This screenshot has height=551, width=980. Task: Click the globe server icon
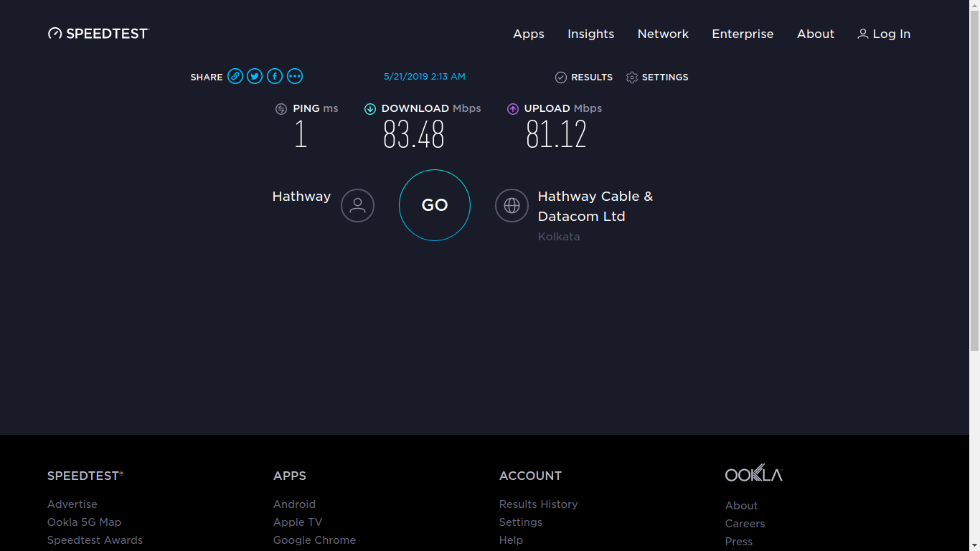tap(512, 206)
